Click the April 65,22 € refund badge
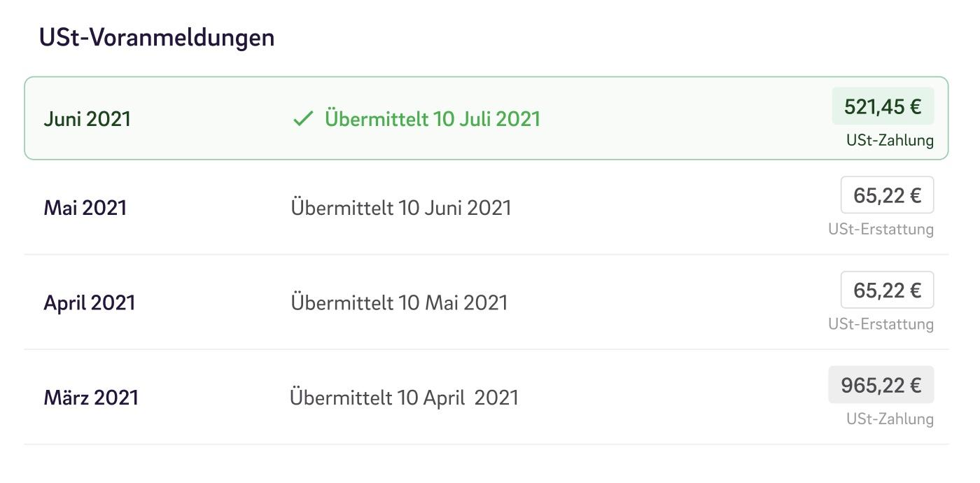Image resolution: width=980 pixels, height=483 pixels. (x=887, y=290)
